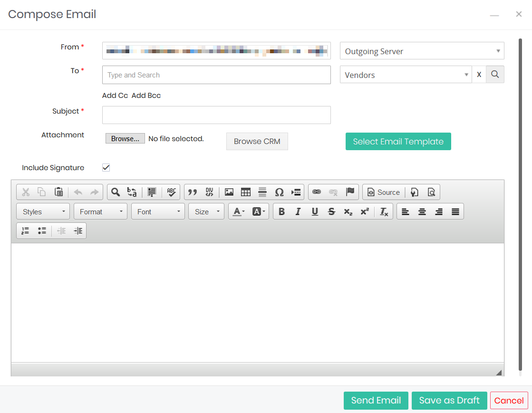
Task: Open the Find tool in the editor
Action: coord(115,192)
